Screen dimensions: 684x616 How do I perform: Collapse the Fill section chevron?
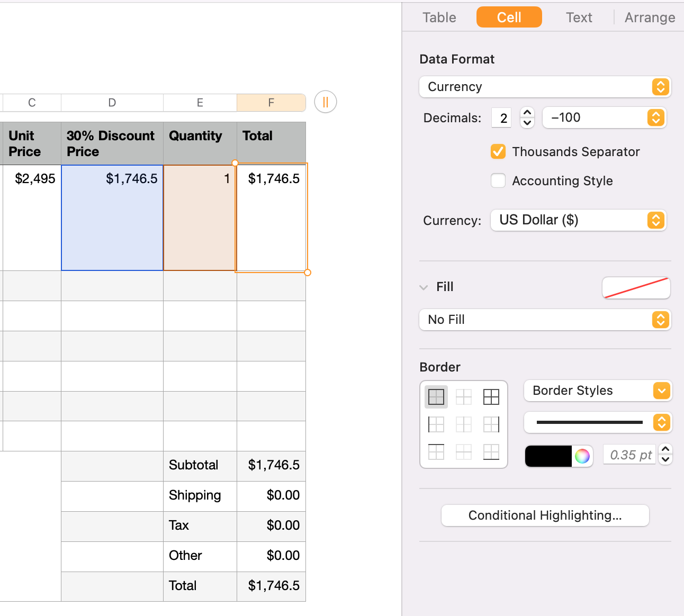(424, 287)
